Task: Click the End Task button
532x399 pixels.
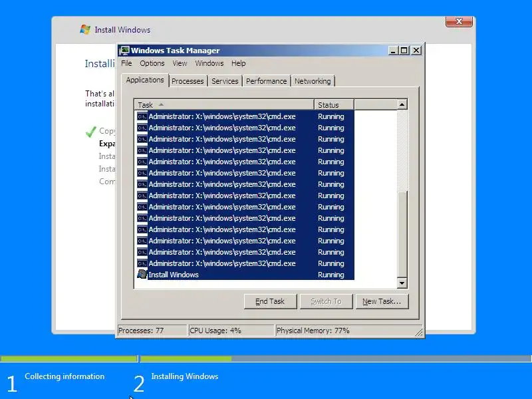Action: 270,301
